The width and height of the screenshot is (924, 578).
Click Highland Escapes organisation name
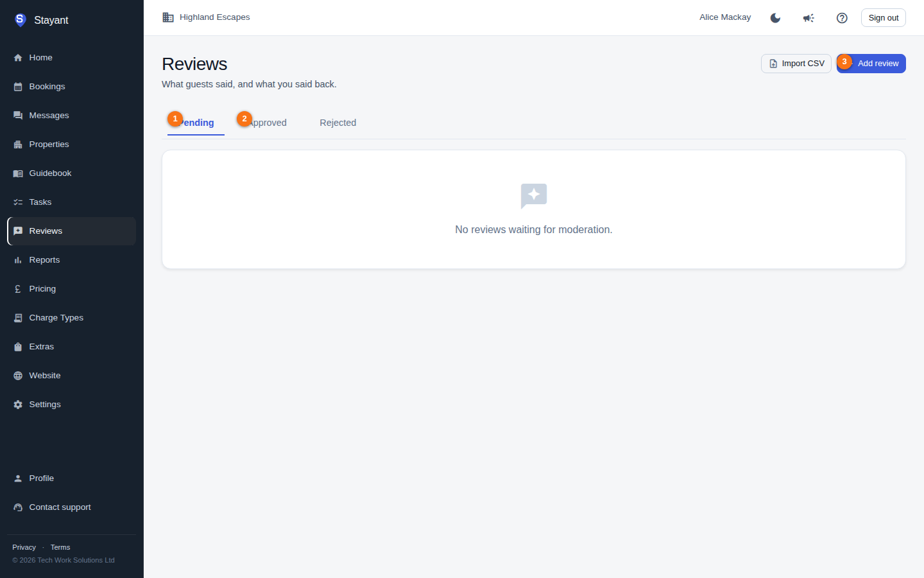[x=214, y=17]
